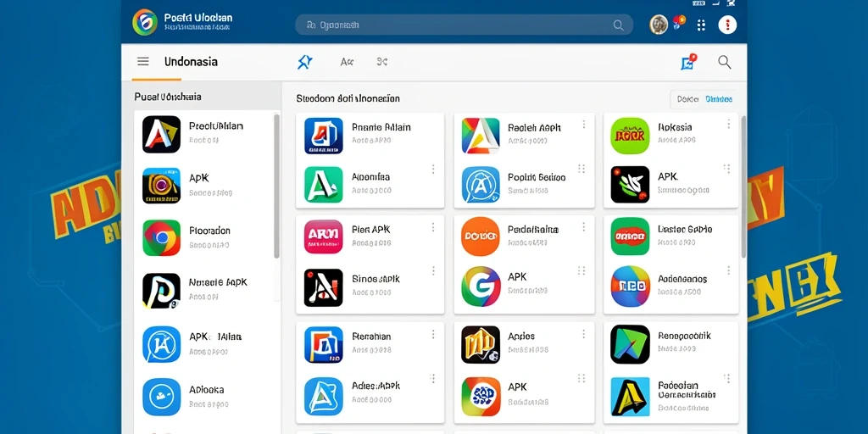This screenshot has width=868, height=434.
Task: Open the Chrome-style Pioonadon icon in the sidebar
Action: (161, 238)
